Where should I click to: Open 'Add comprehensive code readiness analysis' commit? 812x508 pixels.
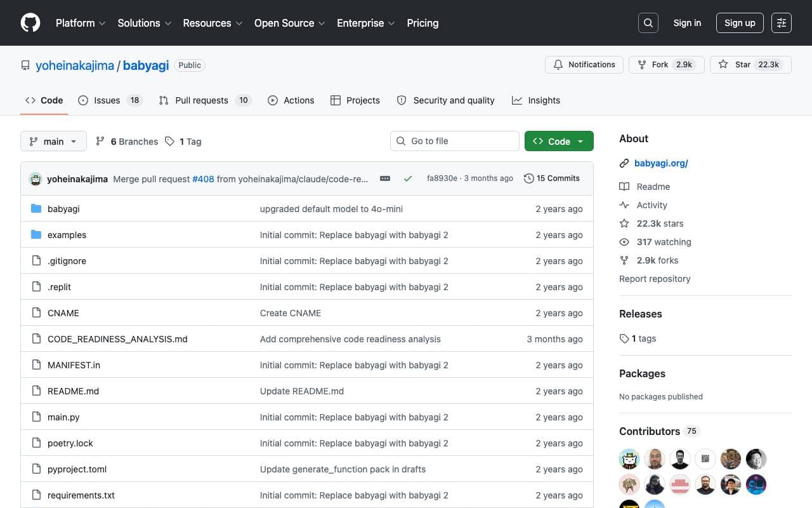click(x=350, y=339)
